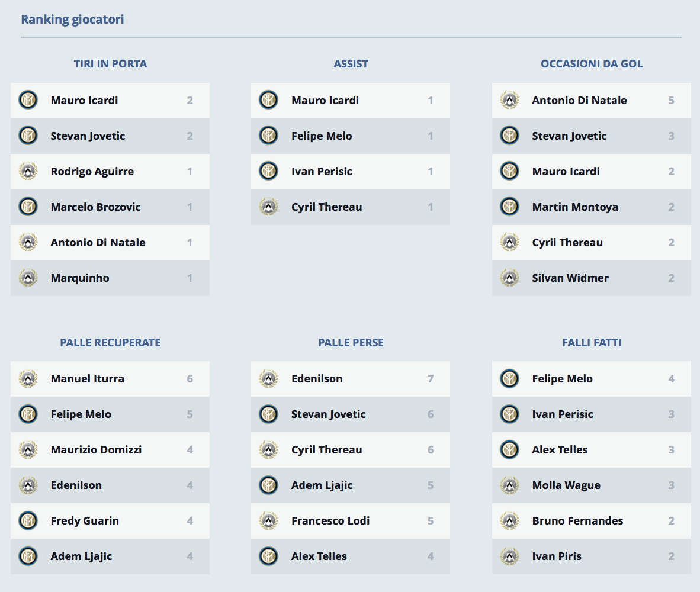The image size is (700, 592).
Task: Click Inter crest next to Fredy Guarin
Action: tap(28, 520)
